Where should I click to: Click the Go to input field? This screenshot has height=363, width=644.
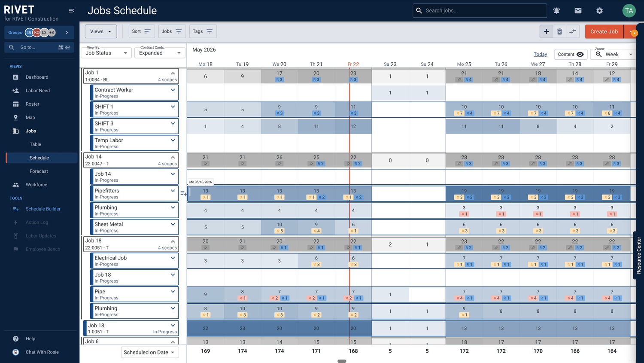pos(39,47)
